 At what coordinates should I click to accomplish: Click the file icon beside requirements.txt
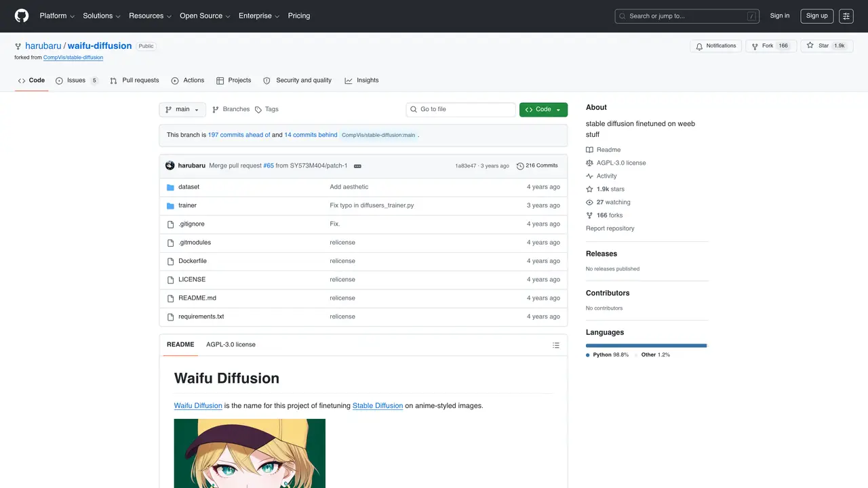(171, 317)
